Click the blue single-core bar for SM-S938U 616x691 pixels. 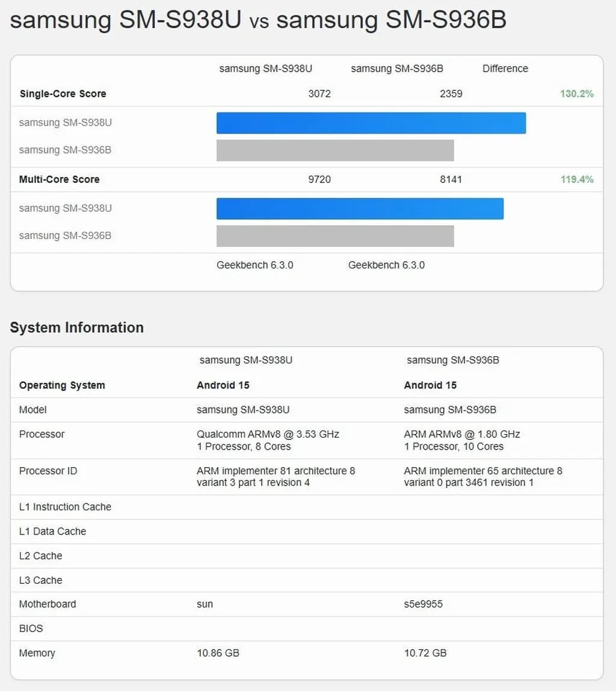pyautogui.click(x=370, y=123)
